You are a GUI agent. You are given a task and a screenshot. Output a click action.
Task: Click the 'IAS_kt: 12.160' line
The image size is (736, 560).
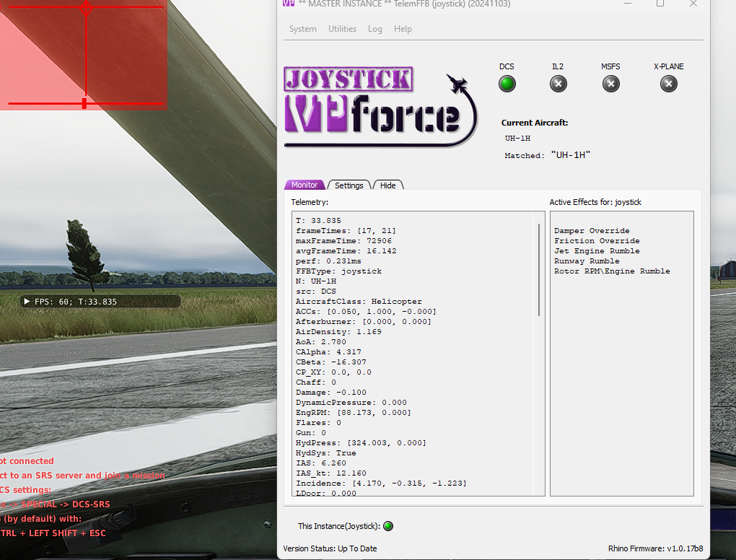point(331,473)
